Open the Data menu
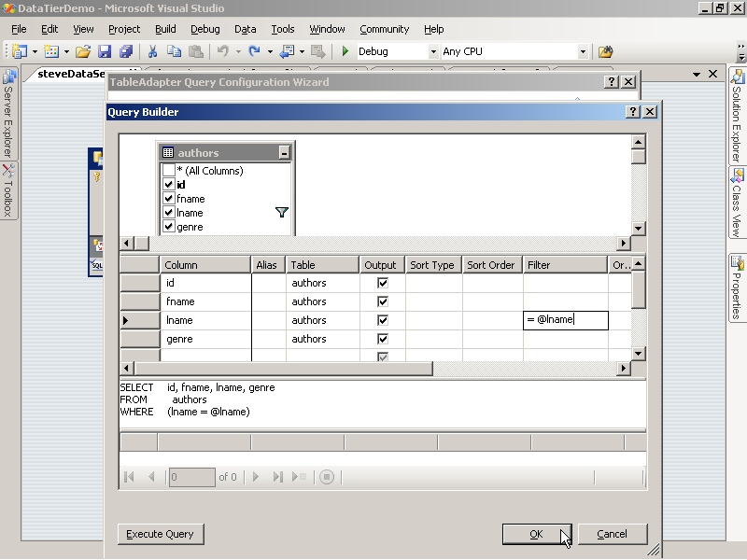 [x=246, y=29]
